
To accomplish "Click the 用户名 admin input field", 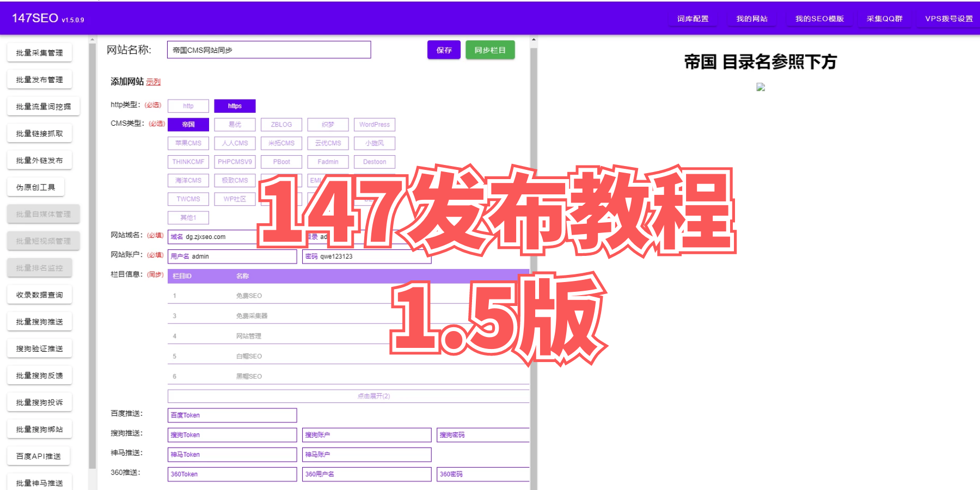I will 232,256.
